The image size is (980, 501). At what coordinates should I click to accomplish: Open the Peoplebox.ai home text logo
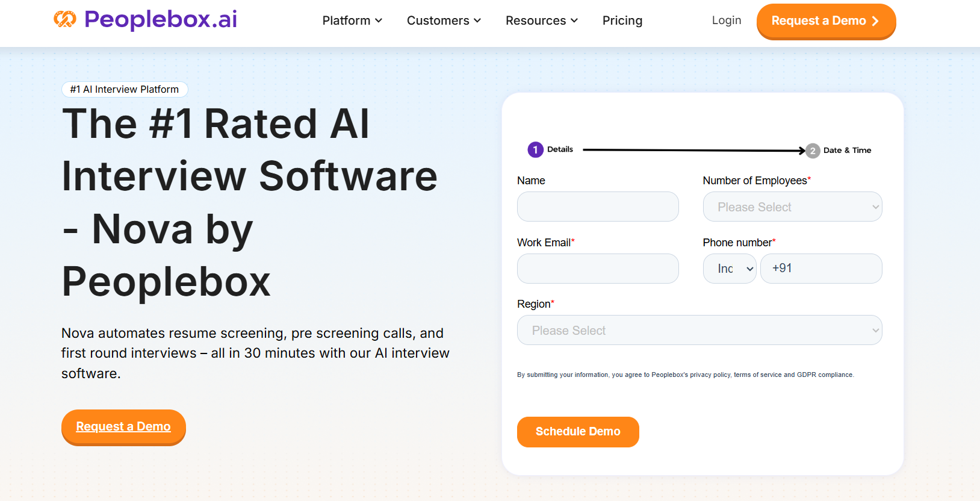(x=161, y=20)
